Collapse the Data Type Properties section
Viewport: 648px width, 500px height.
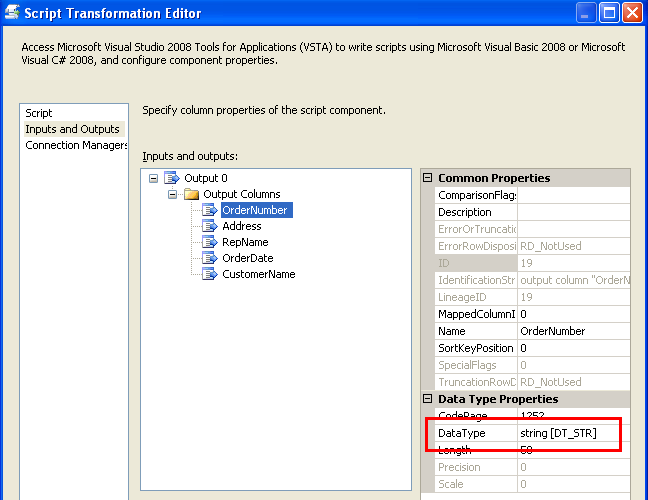pos(428,399)
